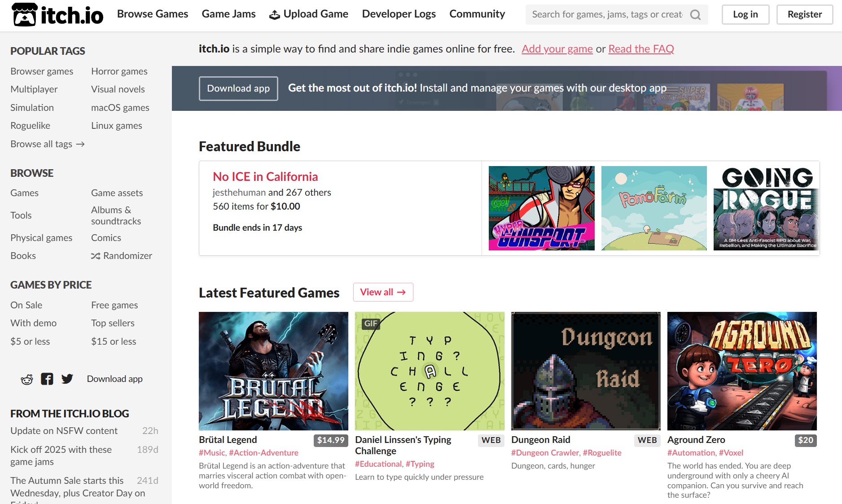Open the Read the FAQ link
The image size is (842, 504).
click(x=641, y=49)
